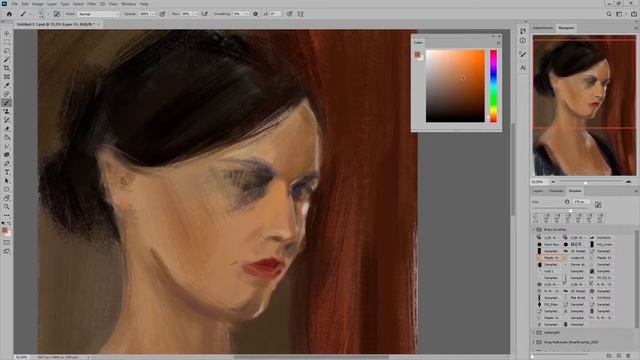640x360 pixels.
Task: Click the brush size value field
Action: point(581,202)
